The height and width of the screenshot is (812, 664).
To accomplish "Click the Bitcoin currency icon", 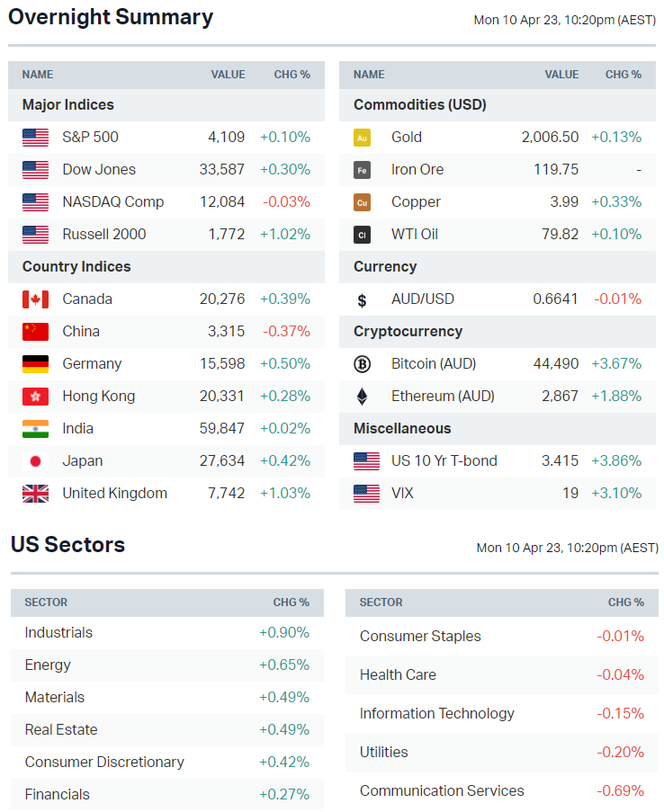I will (362, 364).
